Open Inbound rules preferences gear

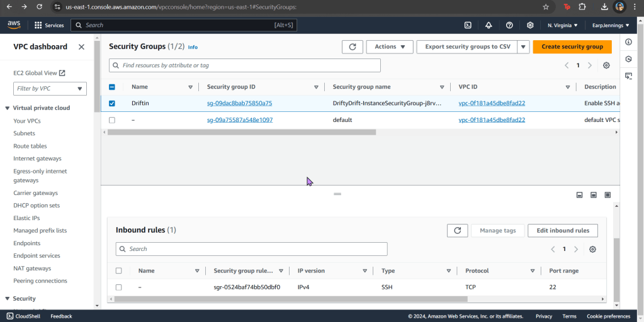tap(592, 249)
